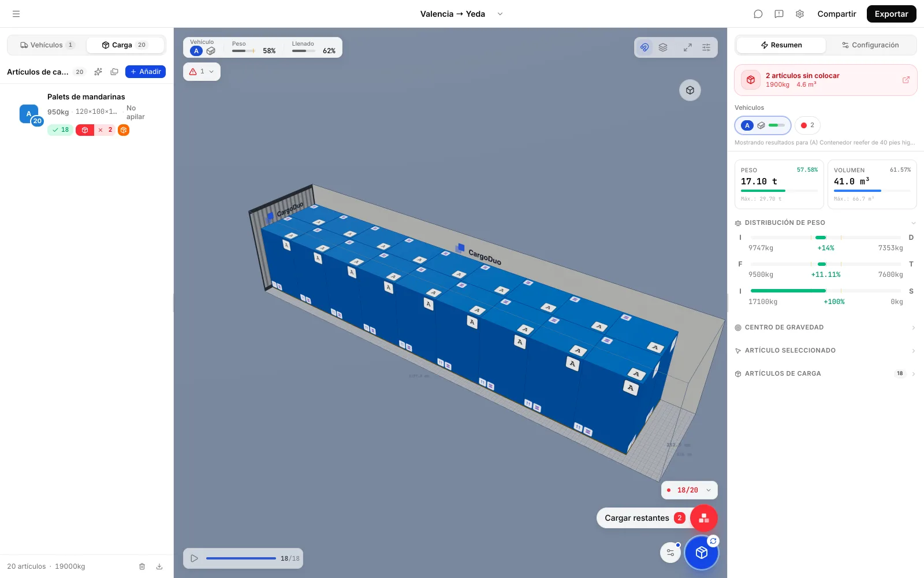This screenshot has width=924, height=578.
Task: Expand viewport to fullscreen icon
Action: point(688,47)
